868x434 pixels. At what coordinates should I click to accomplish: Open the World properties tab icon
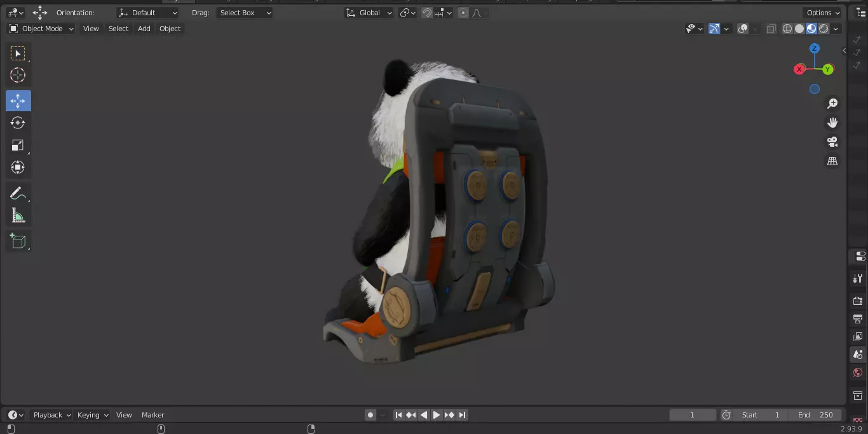click(x=858, y=373)
